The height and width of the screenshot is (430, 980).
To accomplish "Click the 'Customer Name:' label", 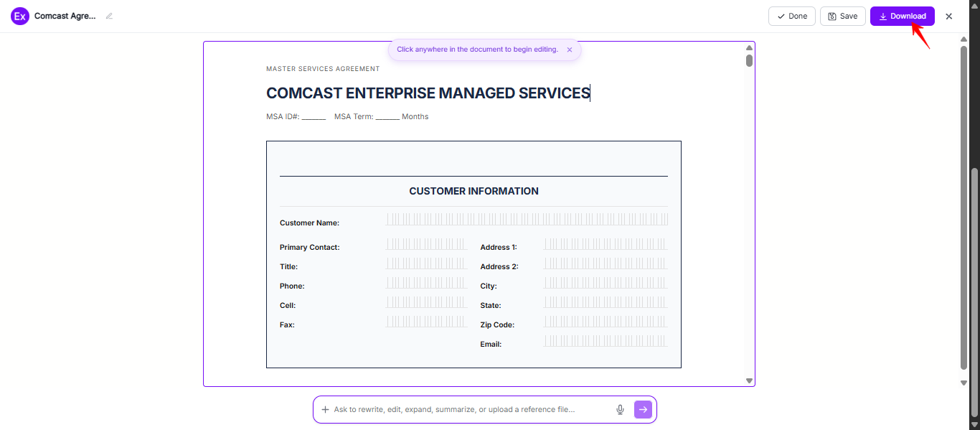I will [309, 223].
